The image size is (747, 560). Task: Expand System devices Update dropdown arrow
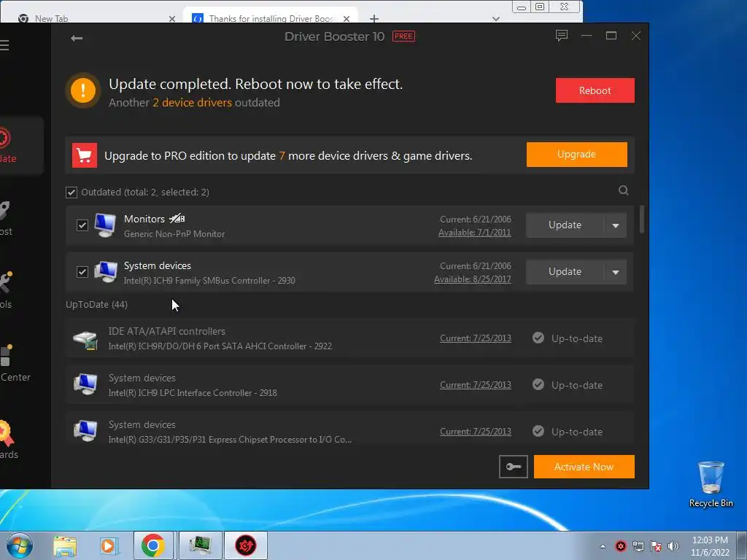(616, 272)
